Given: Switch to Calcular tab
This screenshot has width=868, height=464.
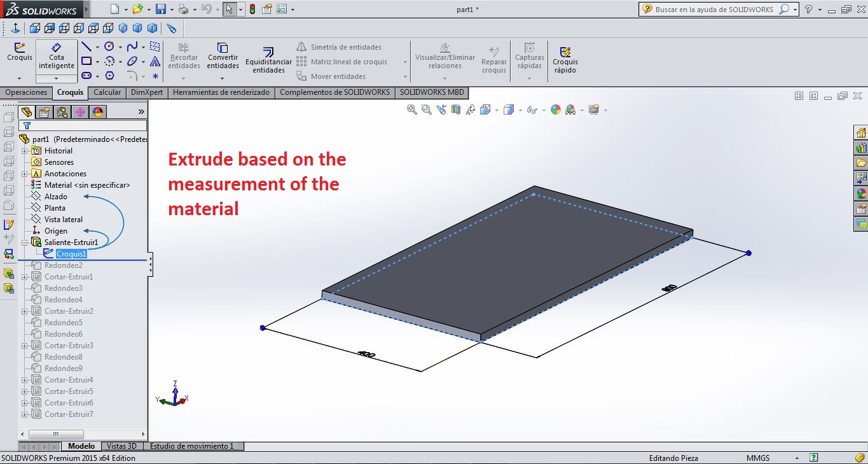Looking at the screenshot, I should point(107,92).
